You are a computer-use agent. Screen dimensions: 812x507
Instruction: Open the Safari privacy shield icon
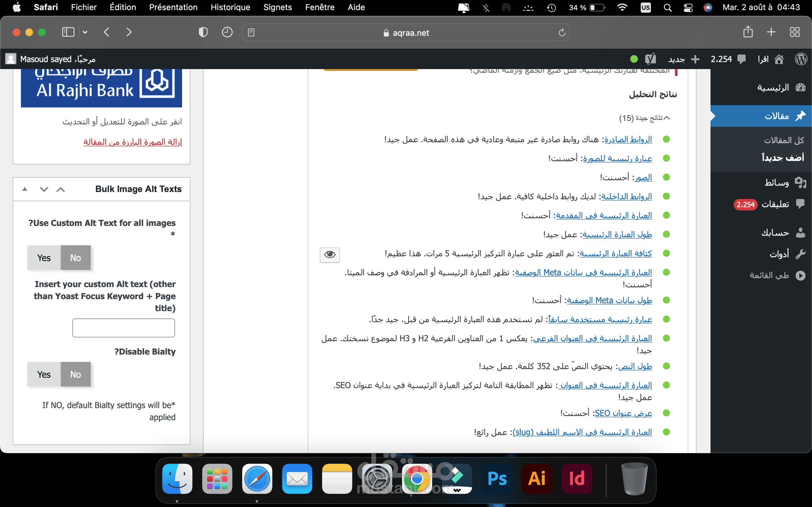tap(203, 32)
